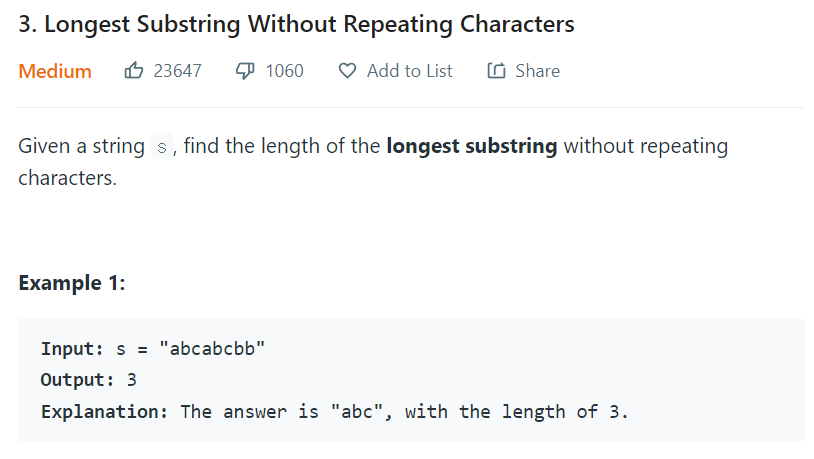The width and height of the screenshot is (814, 459).
Task: Click the 1060 dislikes count
Action: tap(284, 71)
